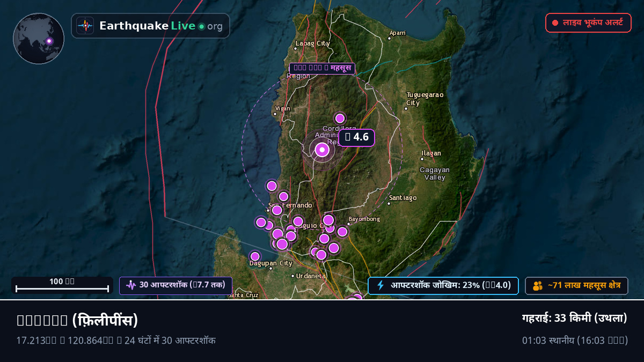
Task: Open the globe locator minimap
Action: [39, 39]
